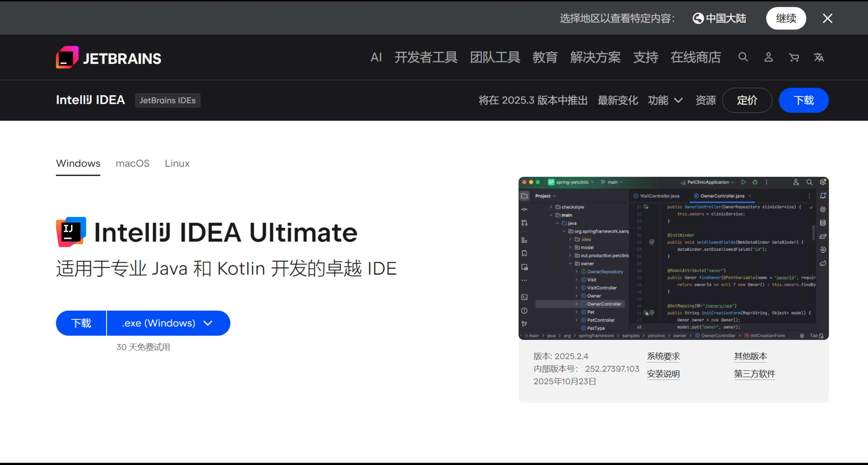Select the Linux tab
This screenshot has width=868, height=465.
(x=177, y=164)
